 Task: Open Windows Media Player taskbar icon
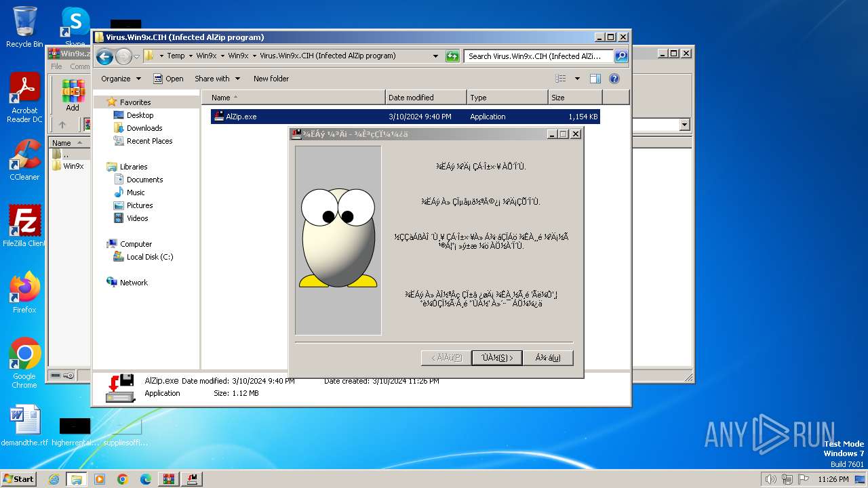(x=100, y=479)
